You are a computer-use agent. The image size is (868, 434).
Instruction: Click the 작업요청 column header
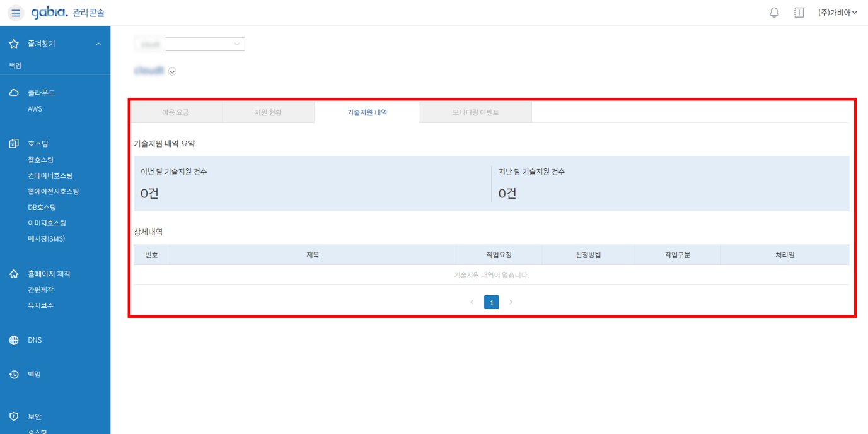499,255
